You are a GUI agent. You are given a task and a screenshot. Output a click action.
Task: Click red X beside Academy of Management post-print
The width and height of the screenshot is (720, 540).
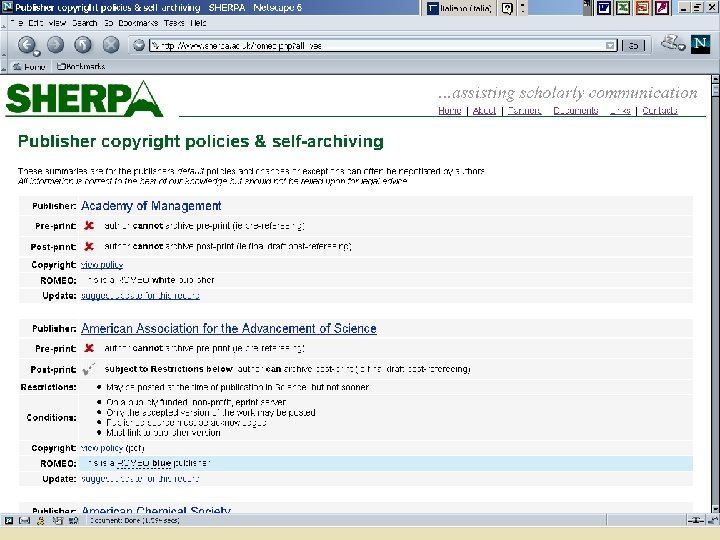pyautogui.click(x=89, y=246)
